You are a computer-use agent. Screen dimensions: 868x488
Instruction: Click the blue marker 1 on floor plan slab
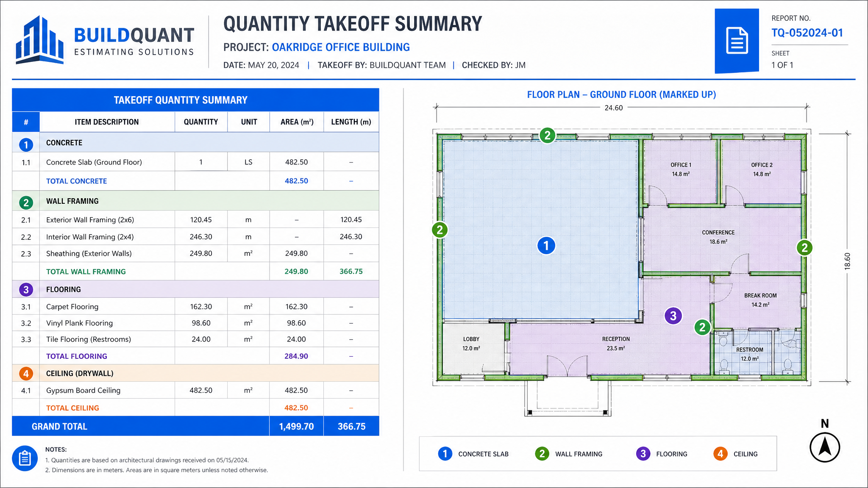546,245
